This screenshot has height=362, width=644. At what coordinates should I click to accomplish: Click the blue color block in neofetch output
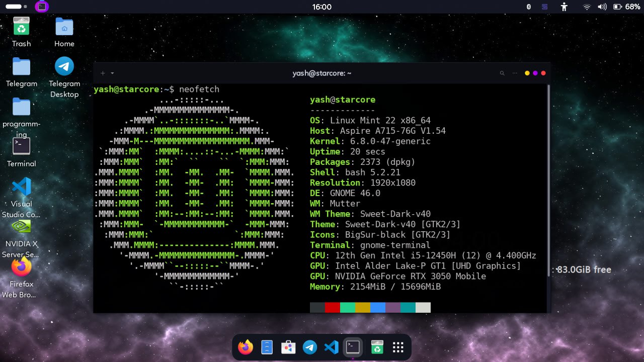pyautogui.click(x=378, y=308)
